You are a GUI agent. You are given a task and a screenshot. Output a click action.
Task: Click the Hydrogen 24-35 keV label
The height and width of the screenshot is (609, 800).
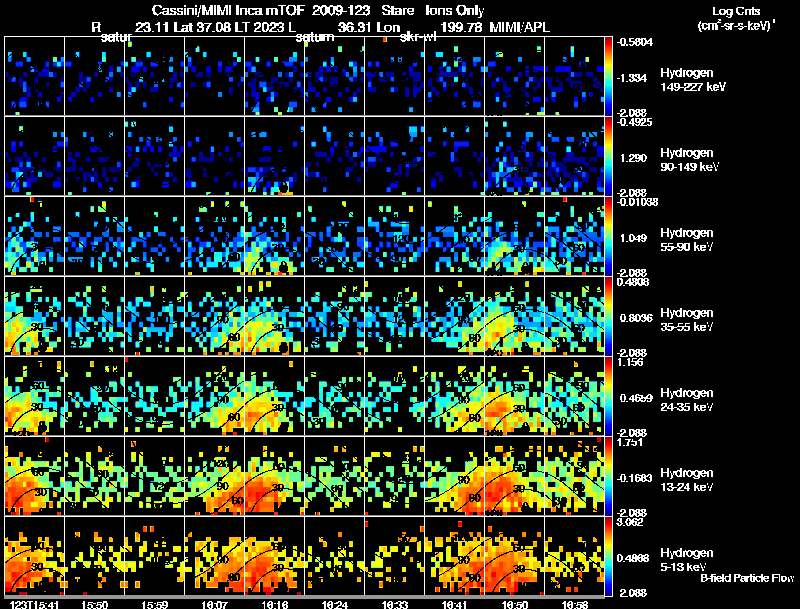click(x=687, y=400)
